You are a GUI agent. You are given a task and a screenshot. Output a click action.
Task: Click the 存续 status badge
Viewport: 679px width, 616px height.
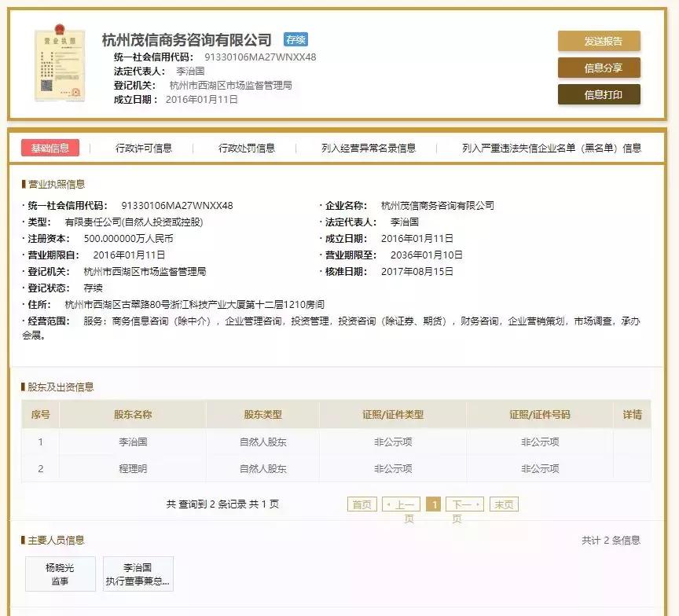(x=297, y=38)
